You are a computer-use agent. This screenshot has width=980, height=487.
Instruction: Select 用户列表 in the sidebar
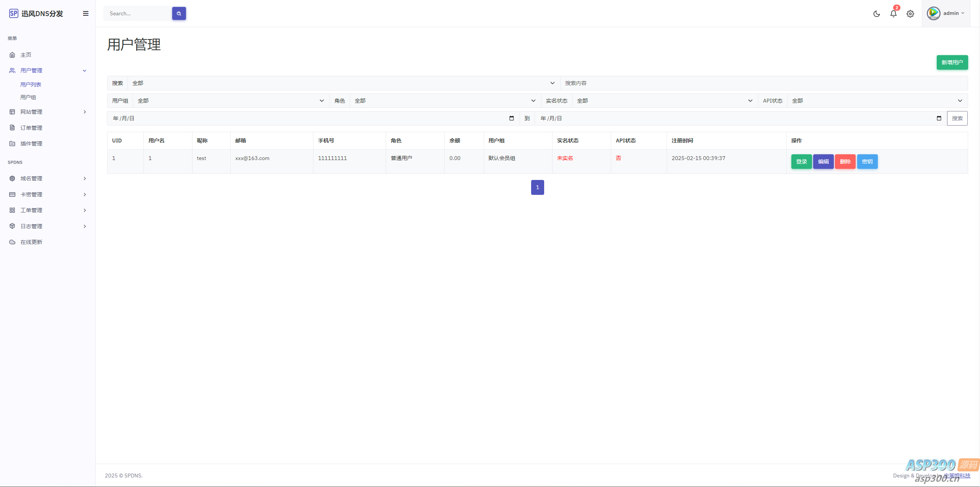click(31, 85)
